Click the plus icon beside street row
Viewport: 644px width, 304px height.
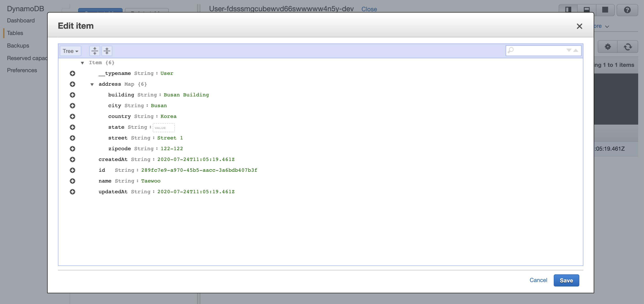[73, 138]
